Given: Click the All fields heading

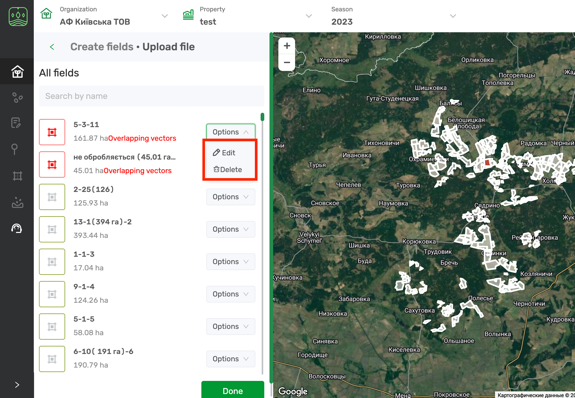Looking at the screenshot, I should pos(59,73).
